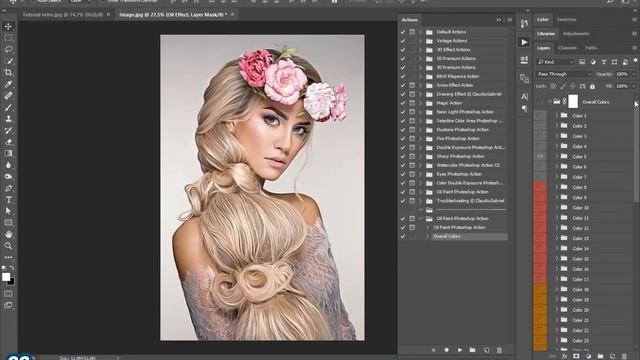Expand the Color 10 layer group

tap(557, 207)
